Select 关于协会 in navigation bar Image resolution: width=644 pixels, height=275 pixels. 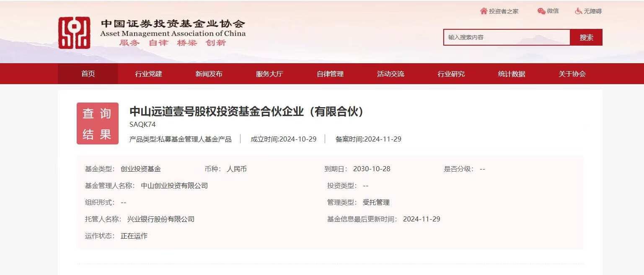tap(572, 74)
